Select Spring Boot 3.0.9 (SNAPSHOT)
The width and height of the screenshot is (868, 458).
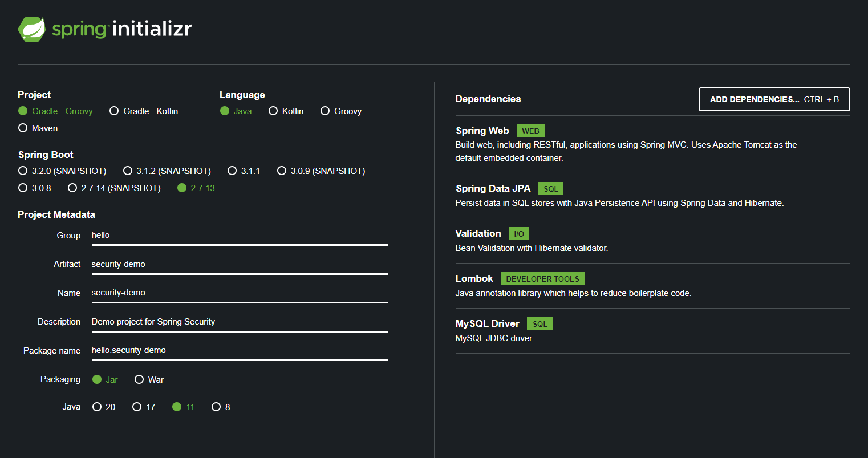321,171
